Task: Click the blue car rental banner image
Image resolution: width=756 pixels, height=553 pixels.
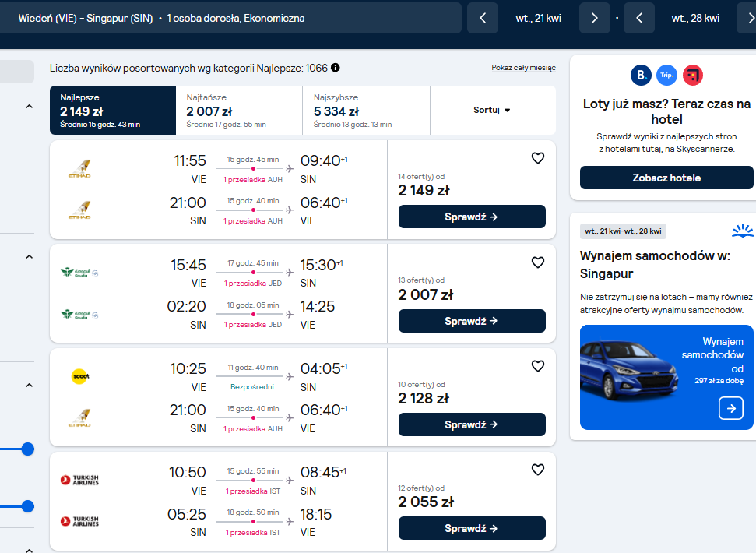Action: pyautogui.click(x=666, y=377)
